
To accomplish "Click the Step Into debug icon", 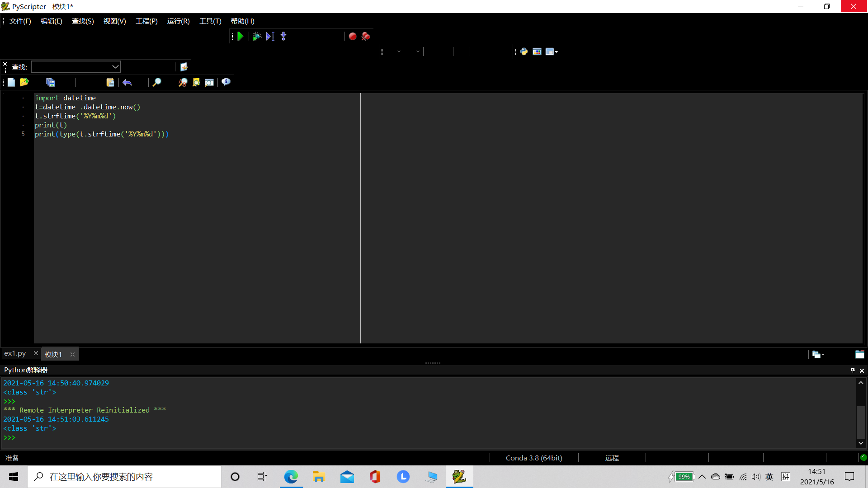I will [x=283, y=37].
